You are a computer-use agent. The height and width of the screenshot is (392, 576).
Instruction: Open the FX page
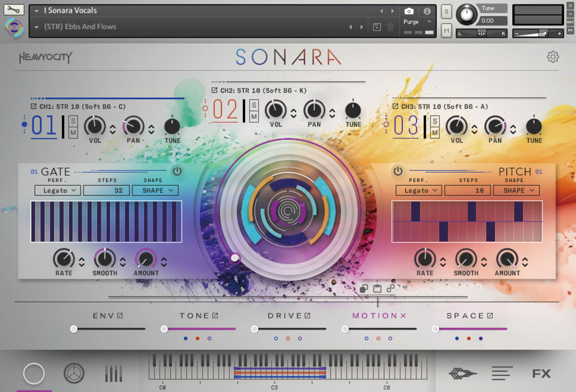(541, 373)
